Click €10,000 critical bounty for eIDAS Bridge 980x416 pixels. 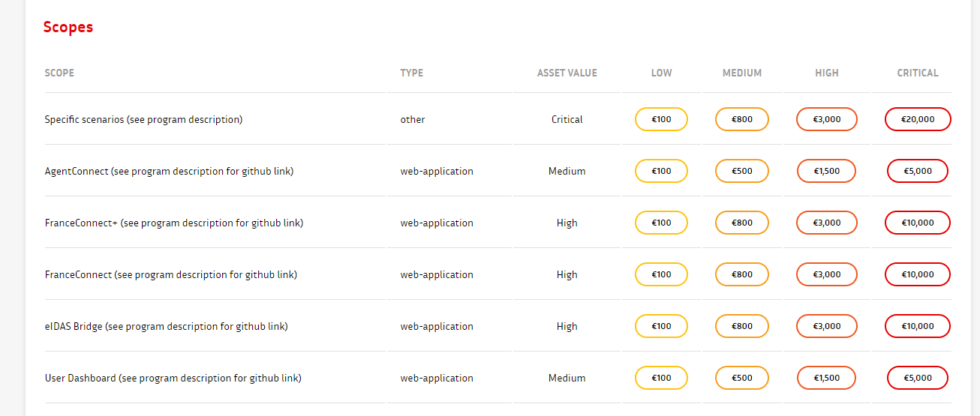point(918,326)
